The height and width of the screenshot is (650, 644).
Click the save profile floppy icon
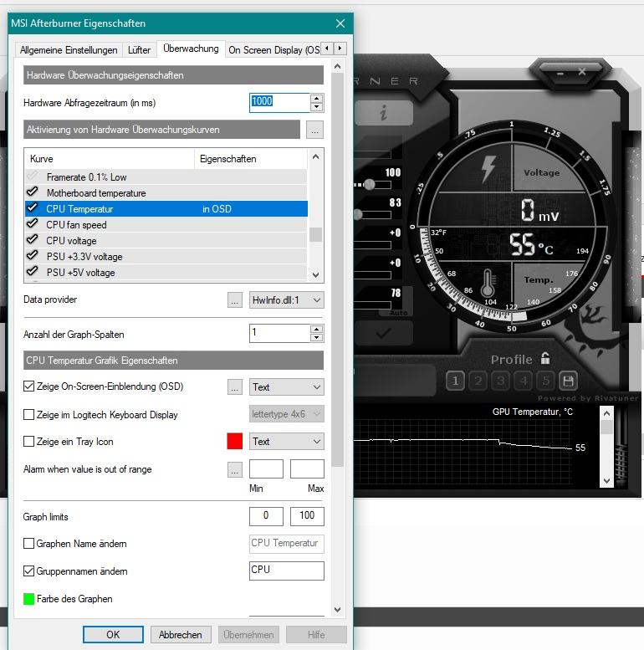(x=568, y=381)
